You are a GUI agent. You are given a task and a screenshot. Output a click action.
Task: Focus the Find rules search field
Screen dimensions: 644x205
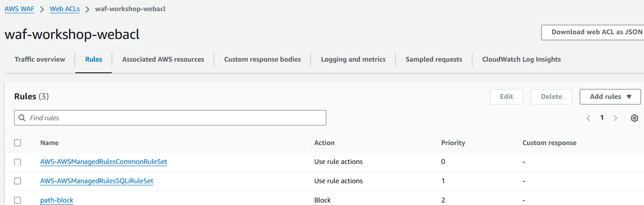pyautogui.click(x=176, y=118)
